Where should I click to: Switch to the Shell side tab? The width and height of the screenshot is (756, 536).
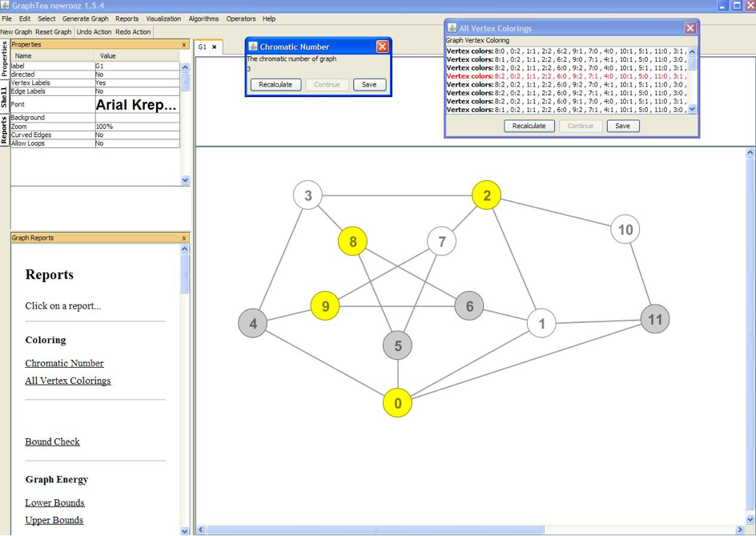4,98
